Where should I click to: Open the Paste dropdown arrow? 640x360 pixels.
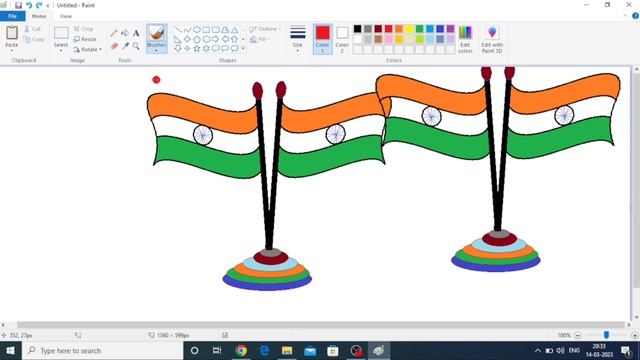click(x=12, y=51)
